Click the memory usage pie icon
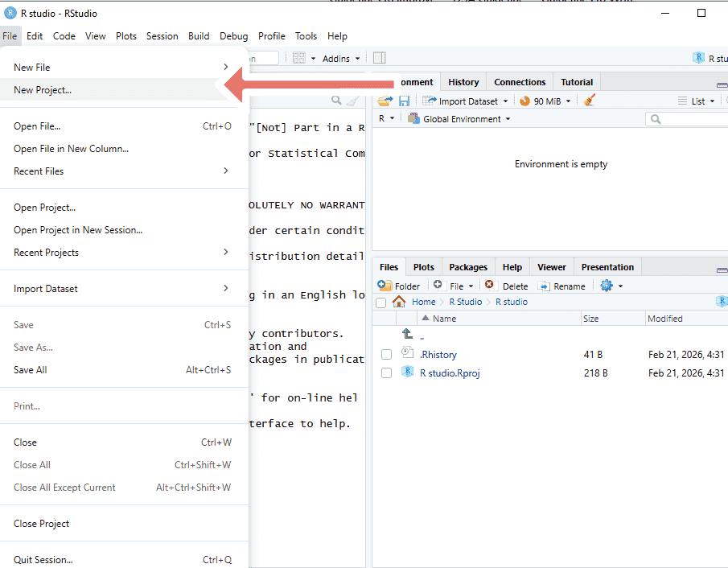Viewport: 728px width, 568px height. [524, 101]
